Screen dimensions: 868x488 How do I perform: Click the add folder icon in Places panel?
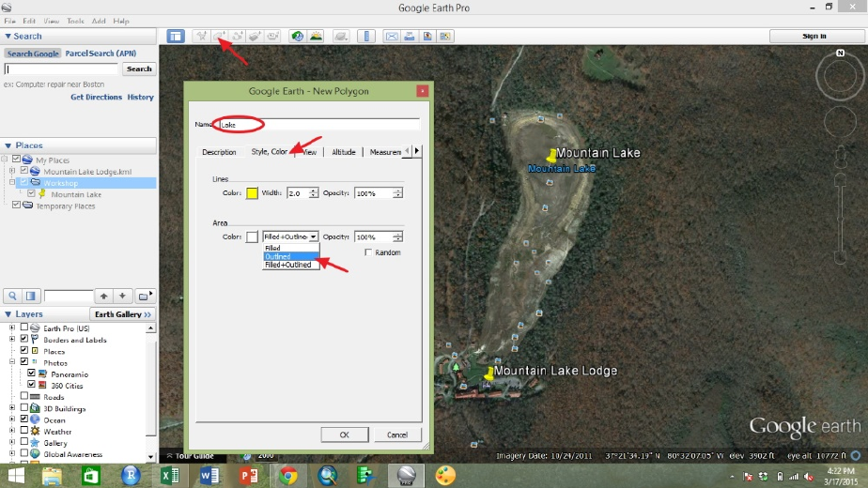click(145, 296)
